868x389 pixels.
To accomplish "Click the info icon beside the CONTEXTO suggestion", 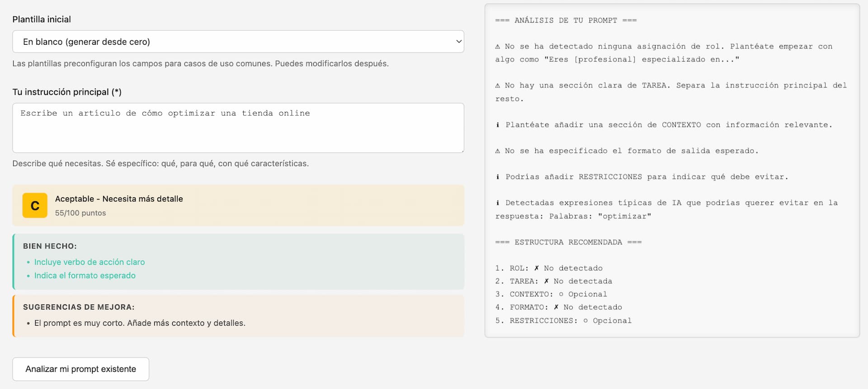I will (x=498, y=125).
